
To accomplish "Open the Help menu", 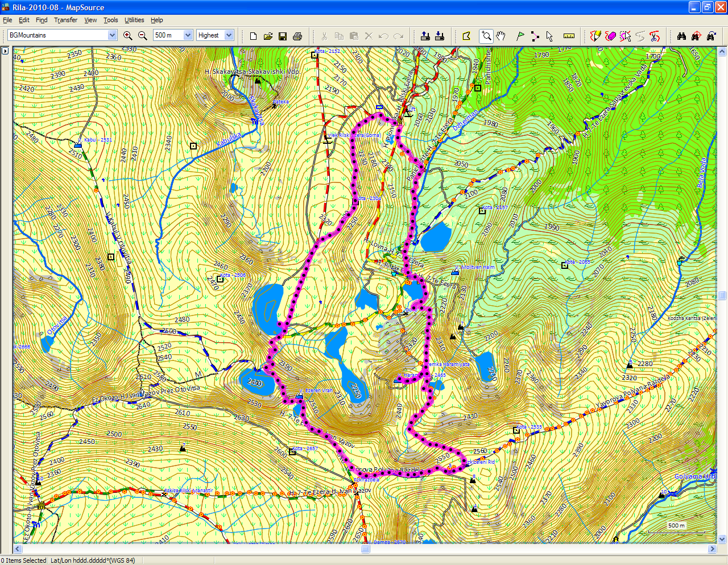I will click(x=157, y=20).
